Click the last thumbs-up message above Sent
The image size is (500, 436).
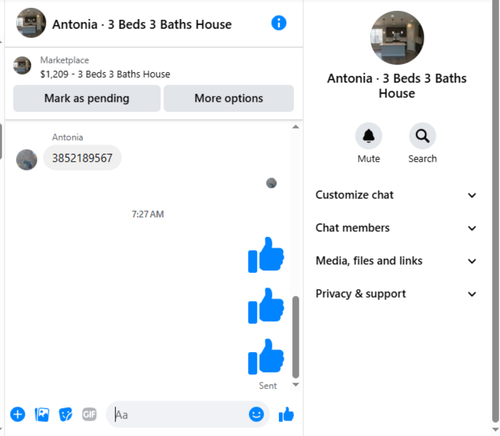tap(266, 357)
